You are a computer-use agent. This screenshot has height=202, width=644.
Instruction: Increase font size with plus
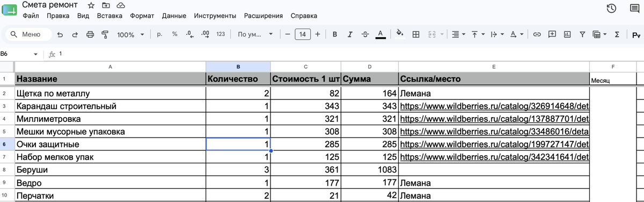tap(318, 34)
